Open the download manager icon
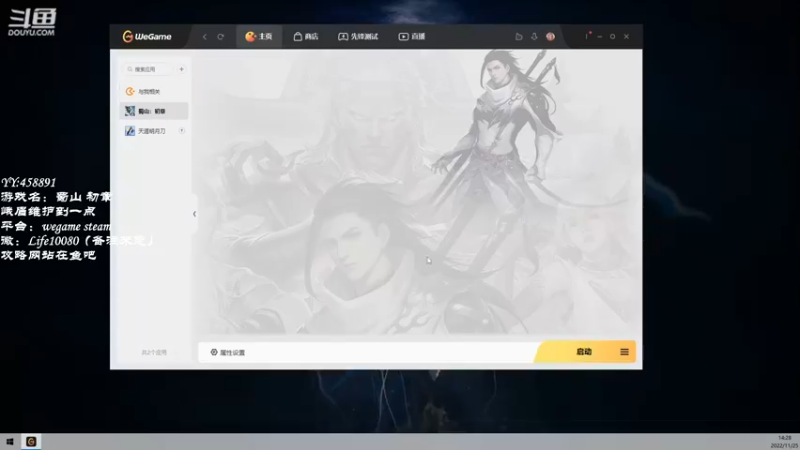This screenshot has width=800, height=450. click(534, 37)
